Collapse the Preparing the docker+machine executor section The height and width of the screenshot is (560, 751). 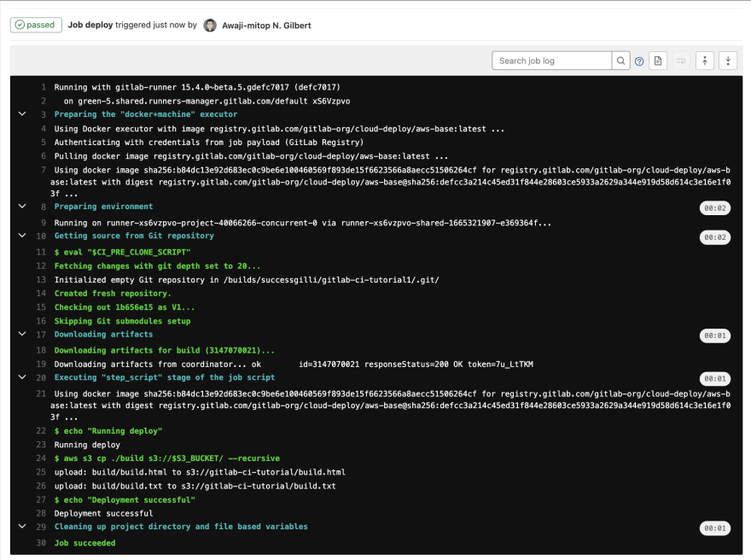pyautogui.click(x=22, y=114)
